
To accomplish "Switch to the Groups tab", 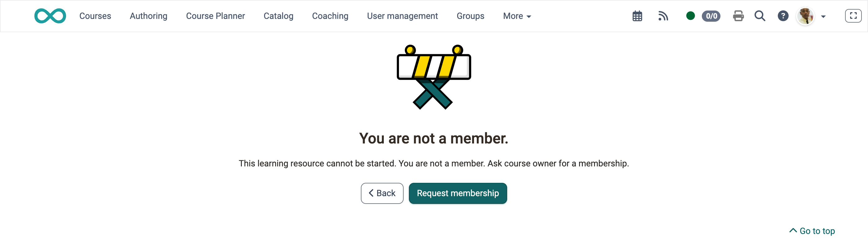I will [x=470, y=16].
